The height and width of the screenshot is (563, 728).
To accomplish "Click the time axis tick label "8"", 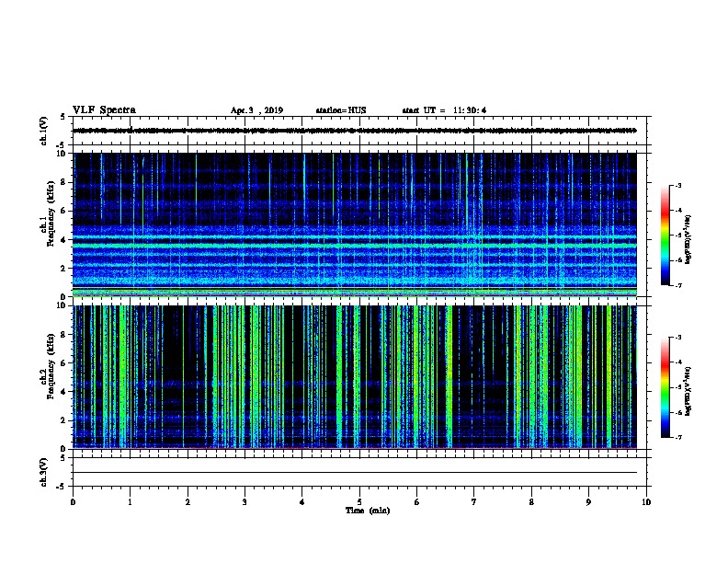I will click(x=531, y=502).
